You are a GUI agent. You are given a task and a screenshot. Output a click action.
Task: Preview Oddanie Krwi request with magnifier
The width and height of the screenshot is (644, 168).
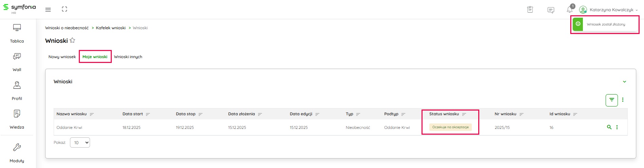point(609,127)
